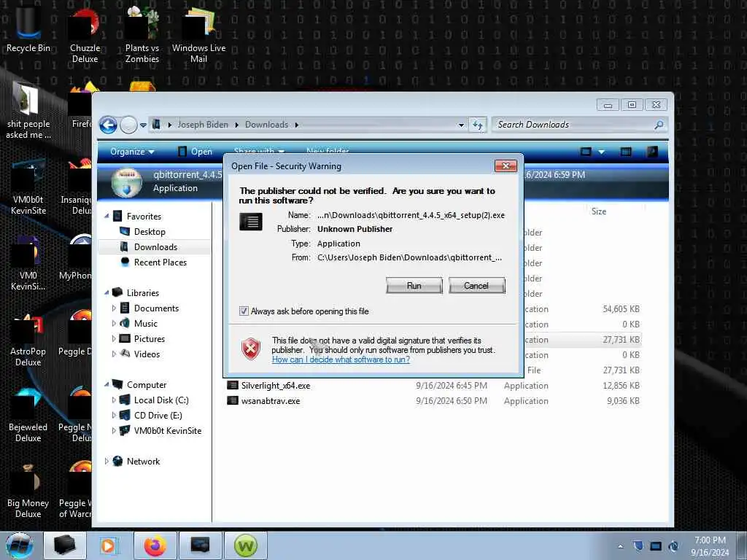Uncheck Always ask before opening this file
Screen dimensions: 747x560
click(x=244, y=311)
